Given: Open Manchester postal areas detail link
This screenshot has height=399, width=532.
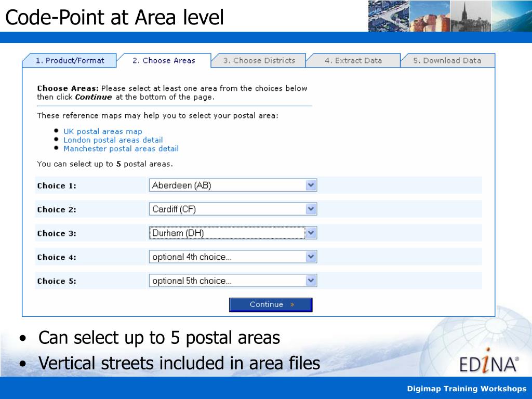Looking at the screenshot, I should click(x=121, y=149).
